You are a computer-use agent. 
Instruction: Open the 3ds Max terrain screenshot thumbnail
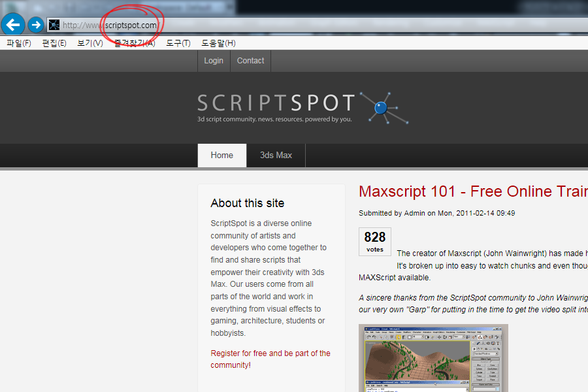(434, 358)
